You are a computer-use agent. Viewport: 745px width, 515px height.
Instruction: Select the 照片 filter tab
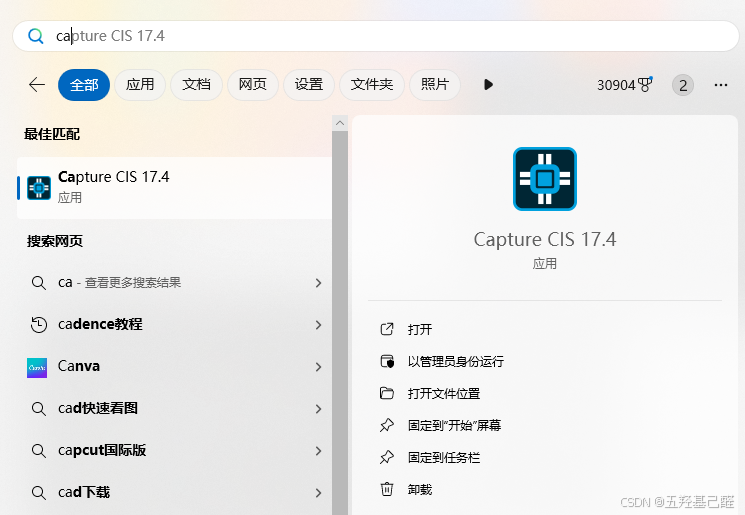click(435, 85)
